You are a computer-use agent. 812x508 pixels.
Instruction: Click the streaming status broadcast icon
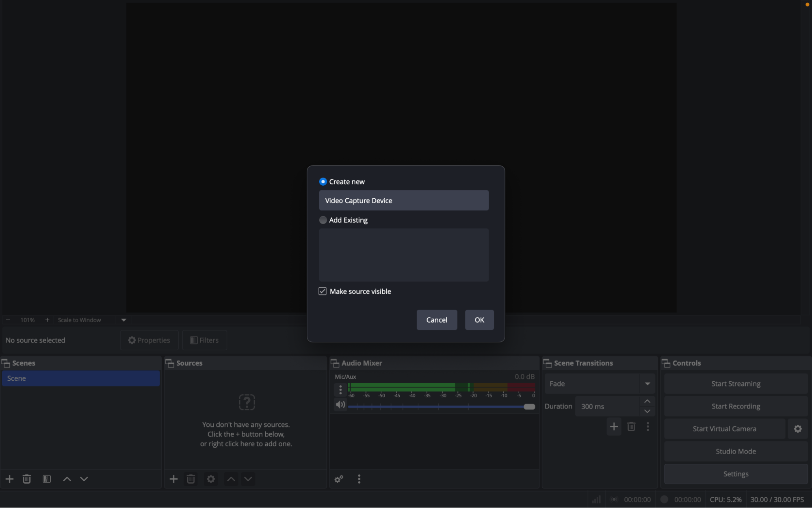click(614, 500)
